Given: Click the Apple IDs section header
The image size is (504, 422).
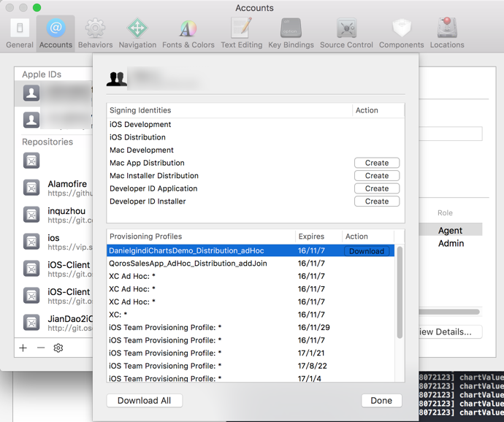Looking at the screenshot, I should (x=42, y=74).
